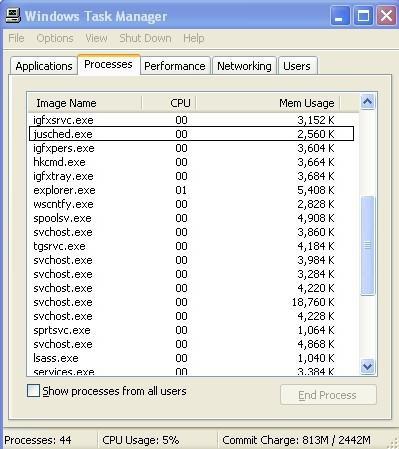Go to the Networking tab
This screenshot has width=399, height=449.
coord(244,66)
